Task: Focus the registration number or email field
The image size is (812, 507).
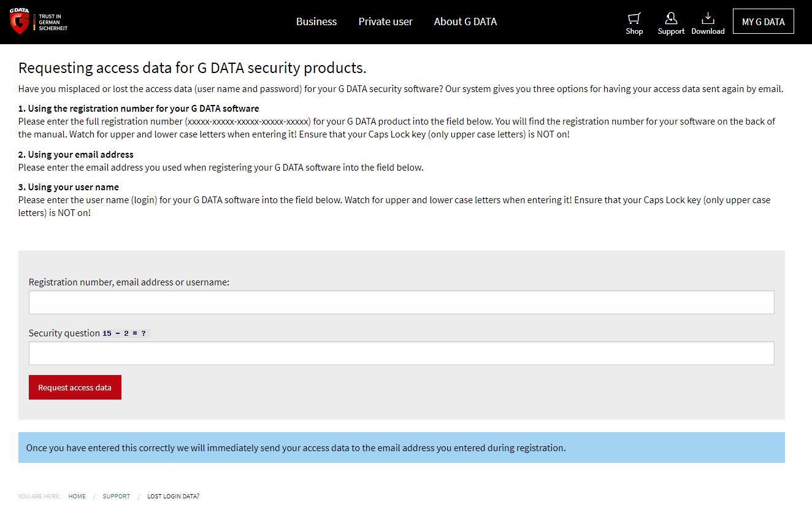Action: click(x=402, y=302)
